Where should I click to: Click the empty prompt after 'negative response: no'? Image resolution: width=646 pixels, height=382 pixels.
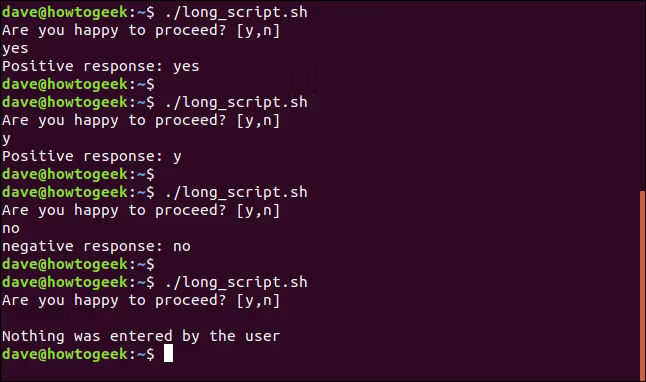pyautogui.click(x=78, y=264)
